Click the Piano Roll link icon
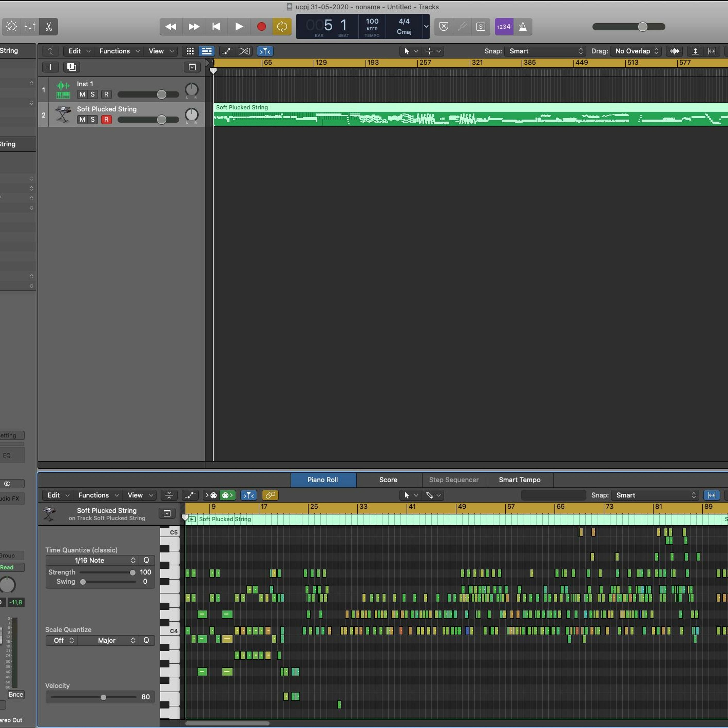Screen dimensions: 728x728 pos(270,495)
